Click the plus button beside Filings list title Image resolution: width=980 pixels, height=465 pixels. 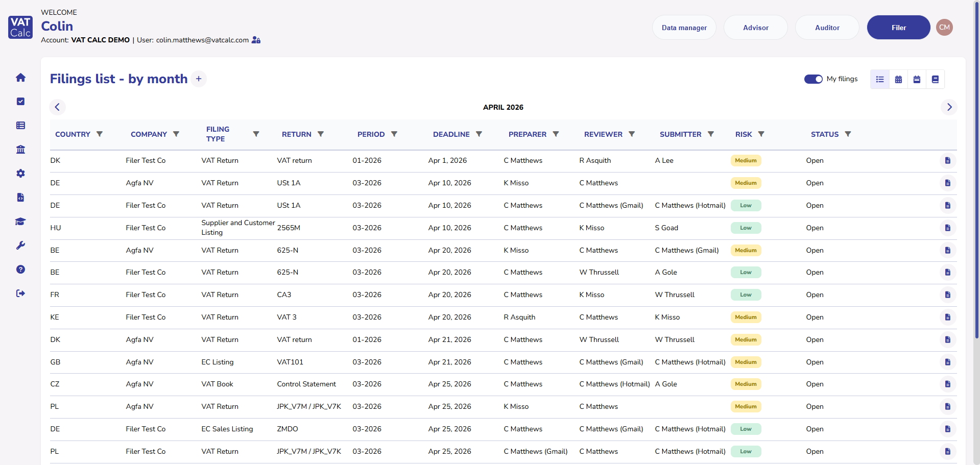(199, 79)
